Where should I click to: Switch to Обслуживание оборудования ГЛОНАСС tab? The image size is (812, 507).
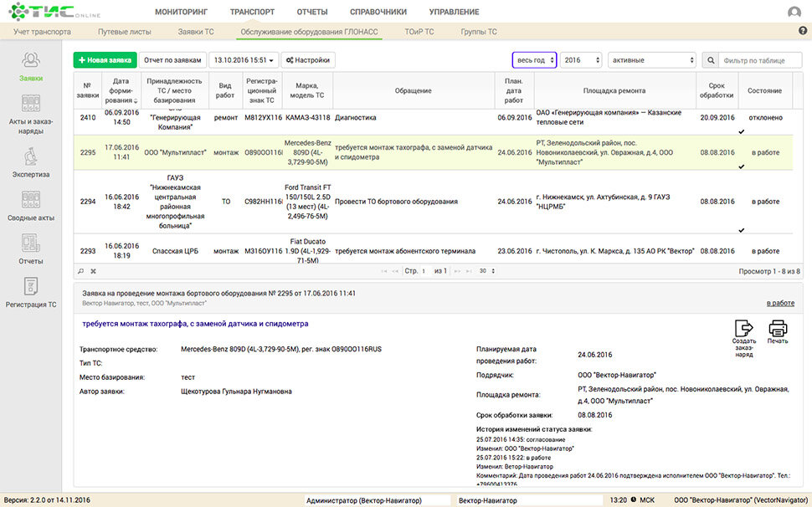(x=310, y=32)
